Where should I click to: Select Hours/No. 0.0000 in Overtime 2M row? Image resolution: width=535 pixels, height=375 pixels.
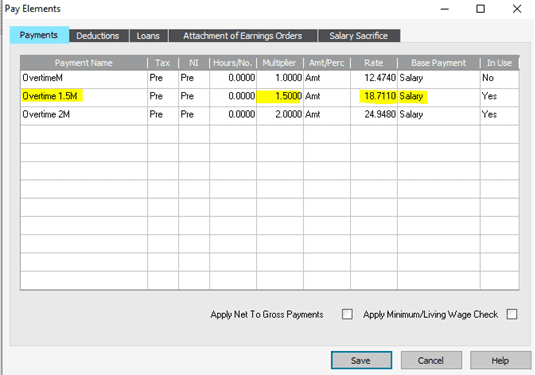pyautogui.click(x=233, y=115)
